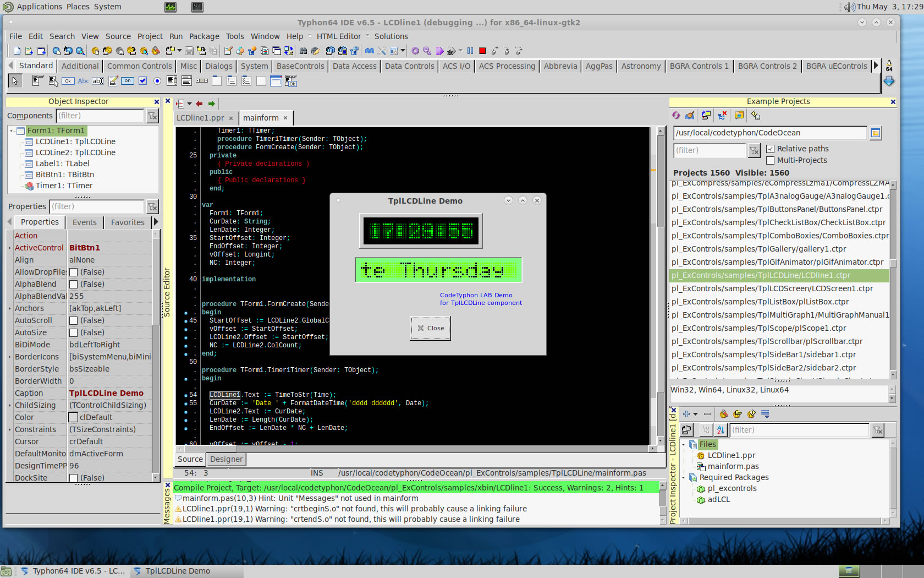Screen dimensions: 924x578
Task: Toggle the AlphaBlend property checkbox
Action: coord(74,284)
